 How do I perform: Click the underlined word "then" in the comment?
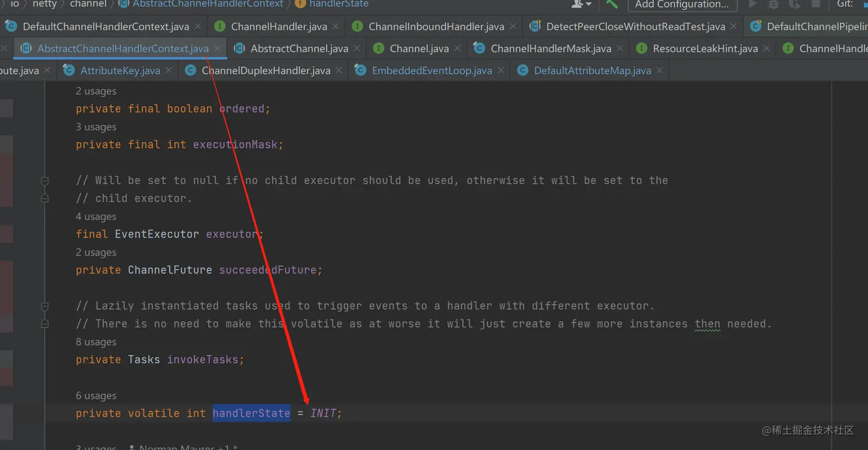(707, 324)
